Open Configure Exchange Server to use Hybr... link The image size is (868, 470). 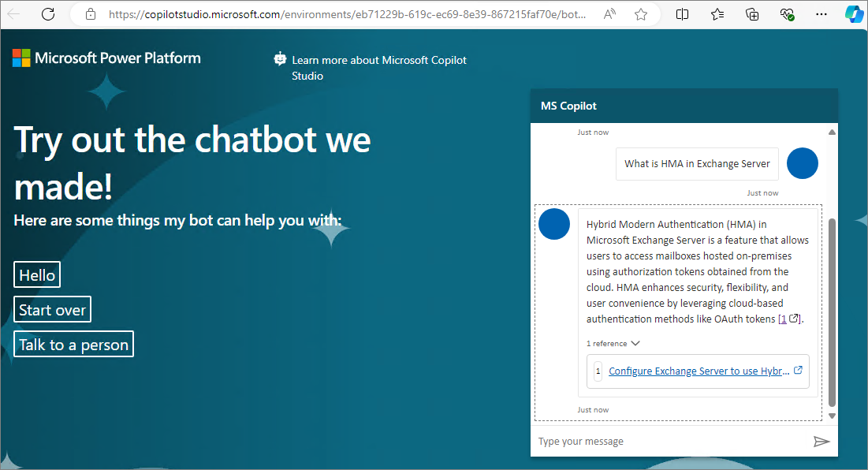pos(699,371)
